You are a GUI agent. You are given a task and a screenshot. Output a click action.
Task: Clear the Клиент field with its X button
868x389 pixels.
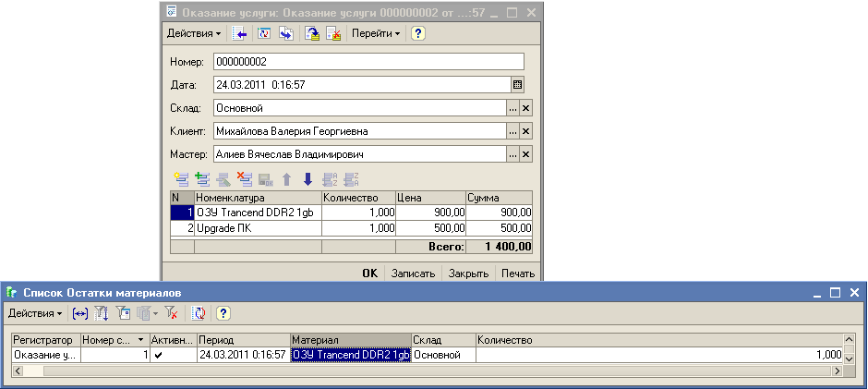(526, 131)
